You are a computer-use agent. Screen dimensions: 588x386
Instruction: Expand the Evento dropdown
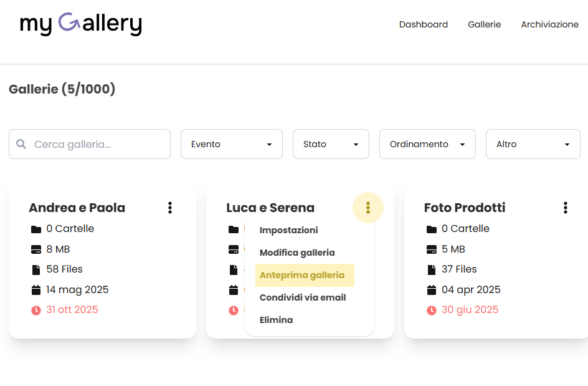[x=231, y=144]
